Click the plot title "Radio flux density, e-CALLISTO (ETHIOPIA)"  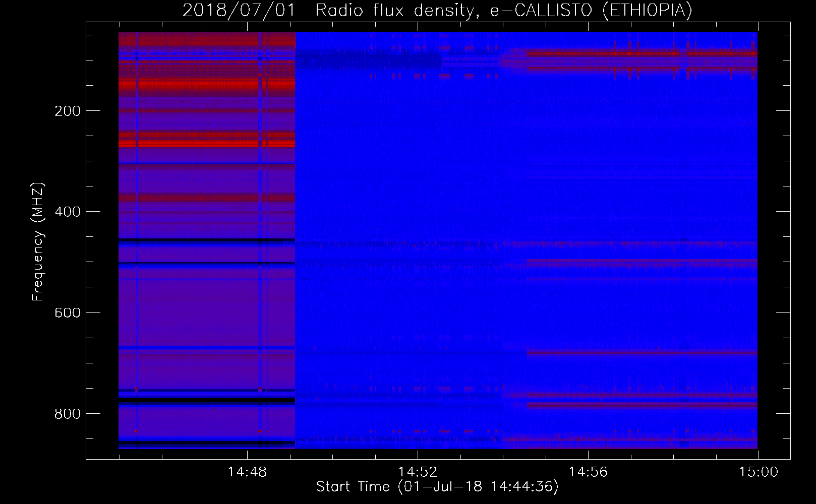click(504, 10)
